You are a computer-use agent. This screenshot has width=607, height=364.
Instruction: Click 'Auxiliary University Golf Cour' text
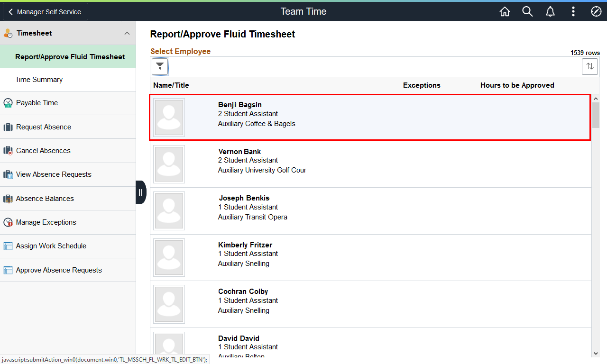(262, 170)
